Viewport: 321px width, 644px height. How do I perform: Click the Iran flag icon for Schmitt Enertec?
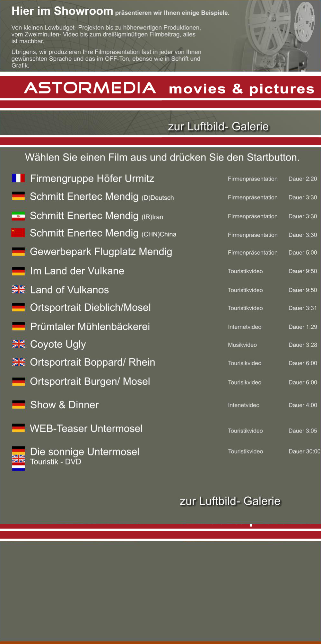[18, 216]
